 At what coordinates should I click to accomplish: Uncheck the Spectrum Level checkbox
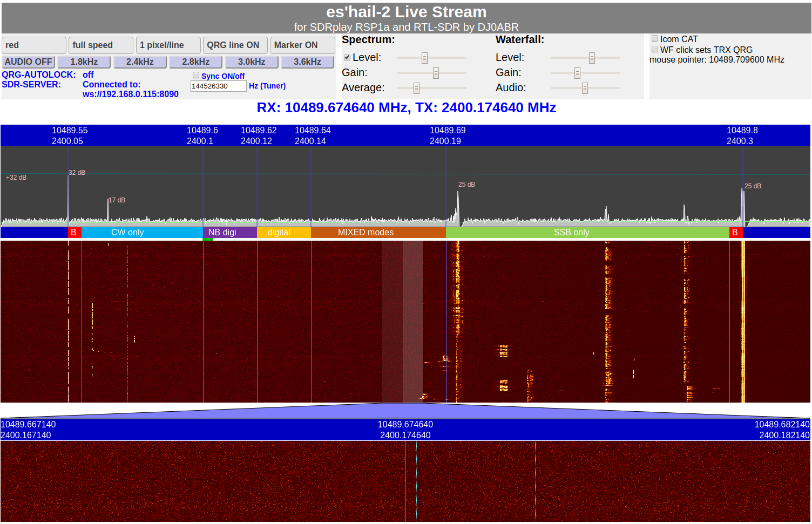(347, 57)
